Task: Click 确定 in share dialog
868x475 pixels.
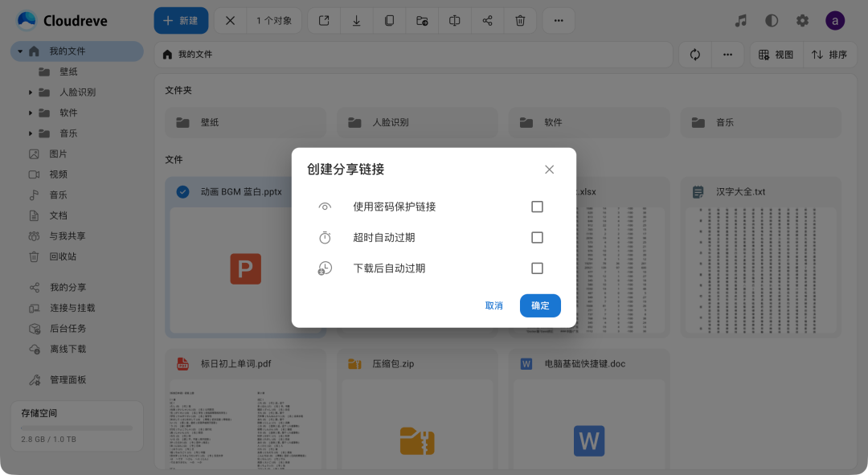Action: 540,305
